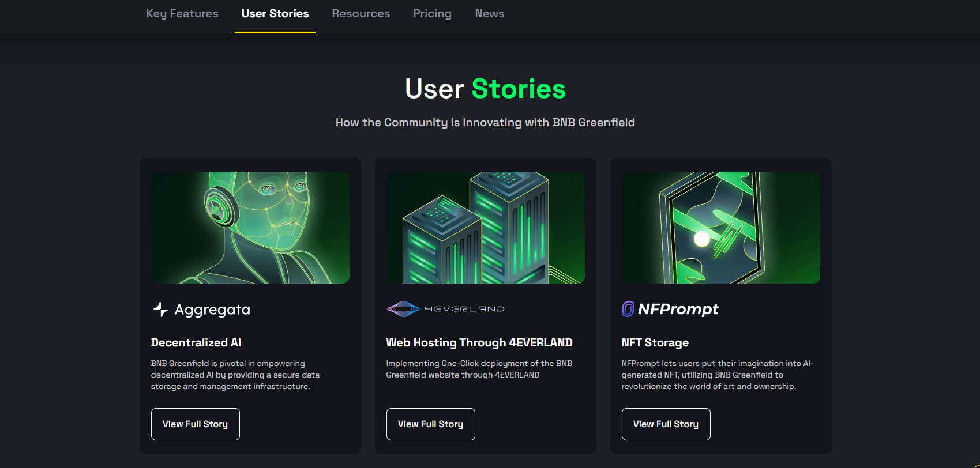980x468 pixels.
Task: Click the 4EVERLAND logo icon
Action: (403, 309)
